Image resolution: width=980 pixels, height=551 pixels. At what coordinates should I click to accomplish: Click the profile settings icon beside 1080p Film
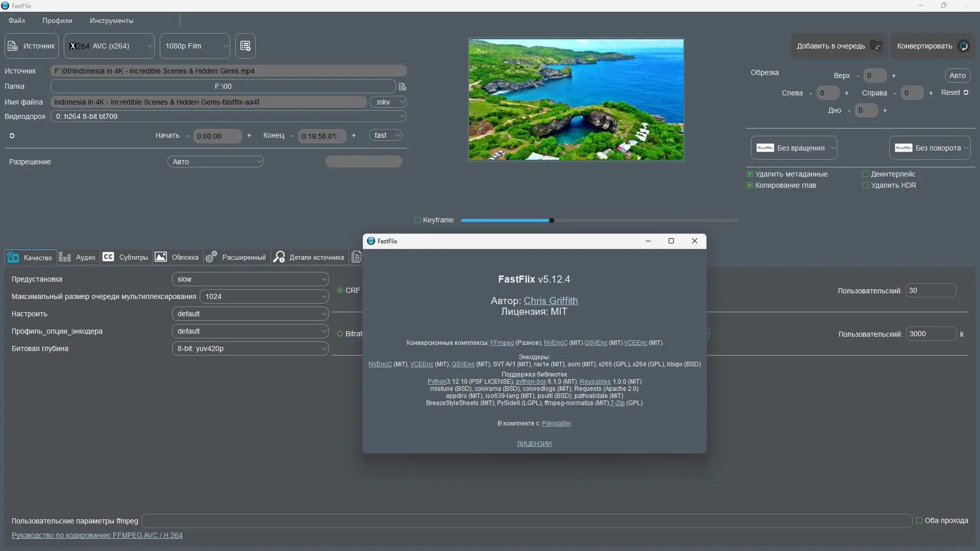(245, 46)
